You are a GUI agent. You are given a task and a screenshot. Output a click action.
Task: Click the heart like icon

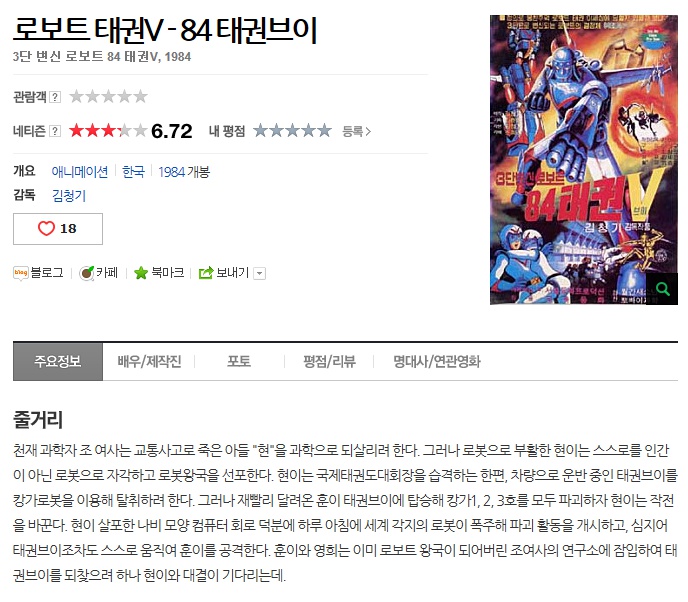coord(46,229)
